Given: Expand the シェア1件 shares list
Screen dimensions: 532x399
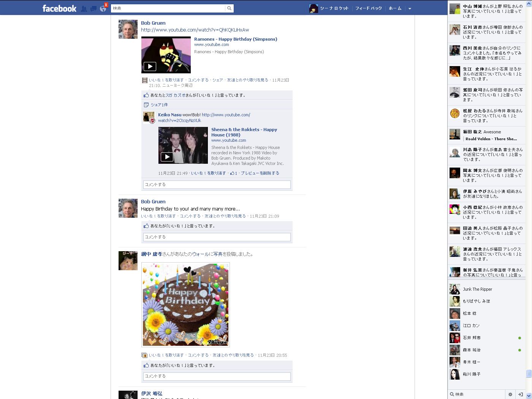Looking at the screenshot, I should tap(159, 105).
